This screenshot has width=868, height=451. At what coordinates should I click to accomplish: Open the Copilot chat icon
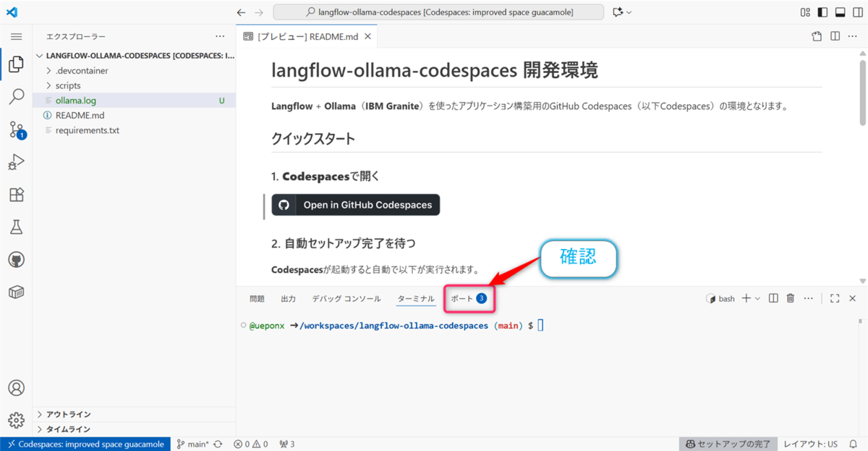618,12
